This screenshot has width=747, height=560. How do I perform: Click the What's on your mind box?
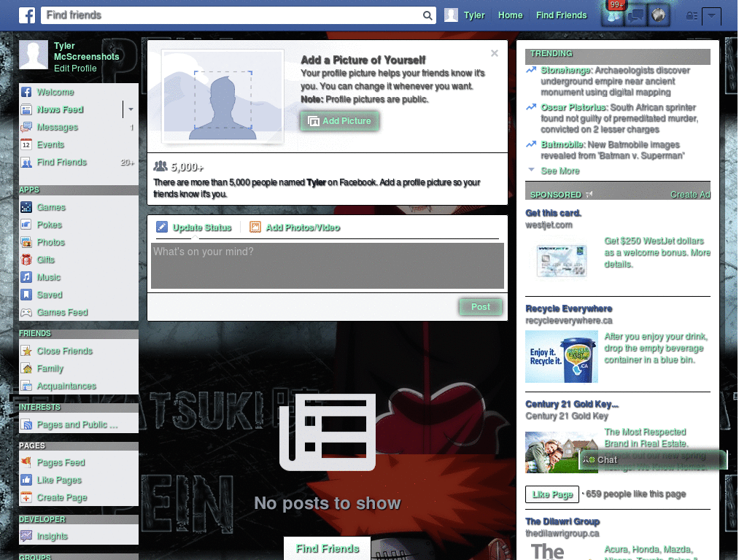pyautogui.click(x=328, y=265)
